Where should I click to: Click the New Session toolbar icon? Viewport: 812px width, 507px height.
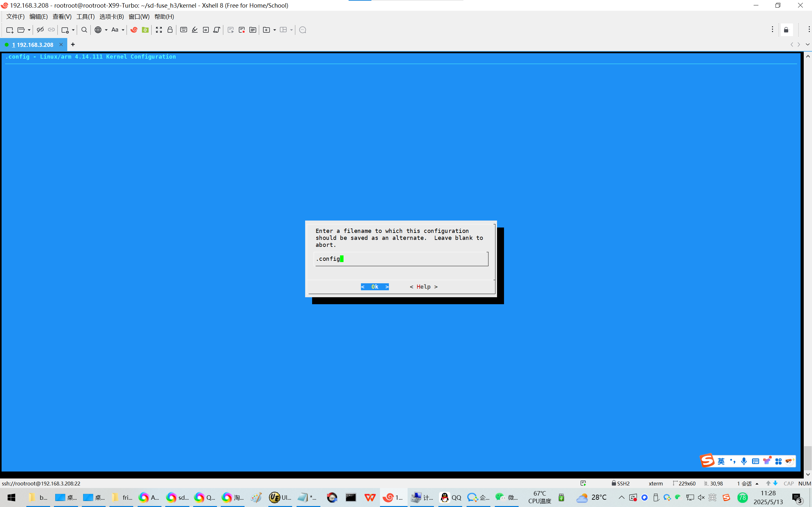(10, 30)
